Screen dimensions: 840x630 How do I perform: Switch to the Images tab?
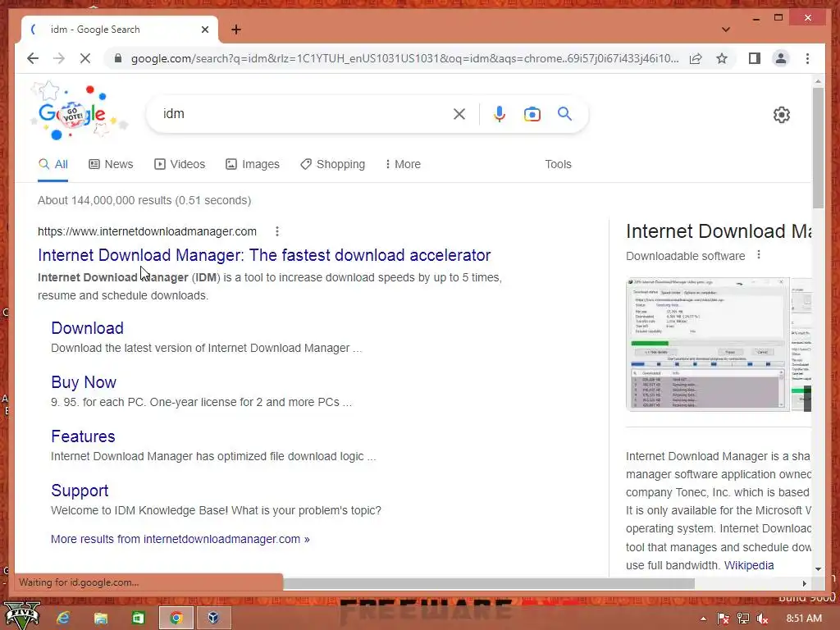tap(253, 164)
